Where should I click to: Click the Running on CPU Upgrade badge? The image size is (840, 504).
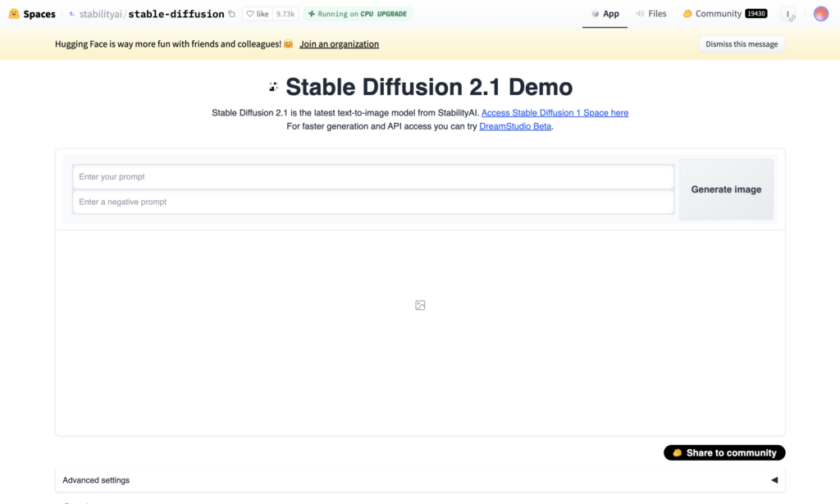pyautogui.click(x=358, y=14)
